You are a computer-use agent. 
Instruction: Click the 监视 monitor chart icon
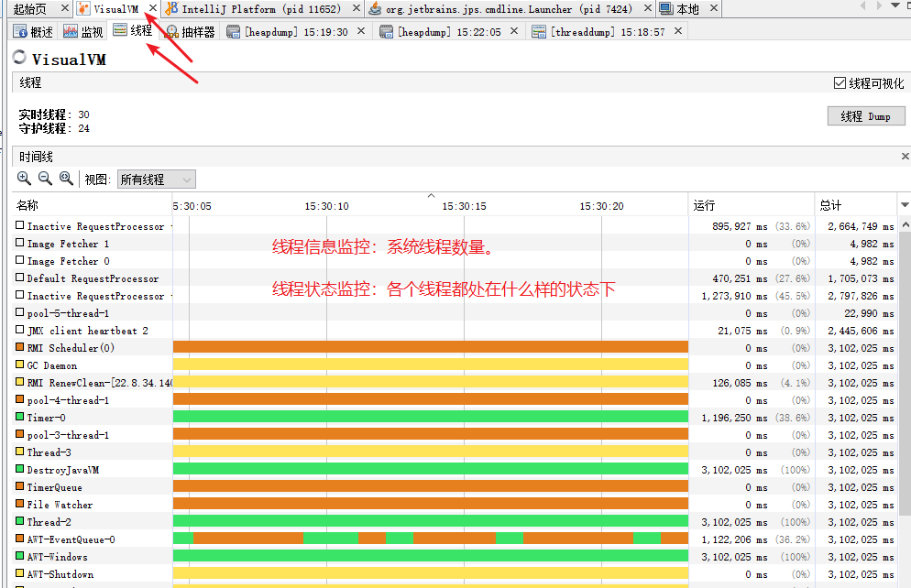(71, 31)
